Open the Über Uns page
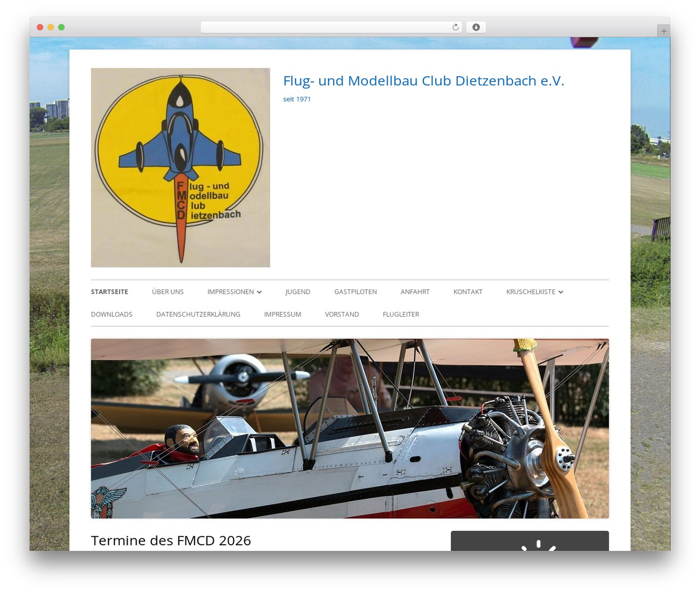 168,292
